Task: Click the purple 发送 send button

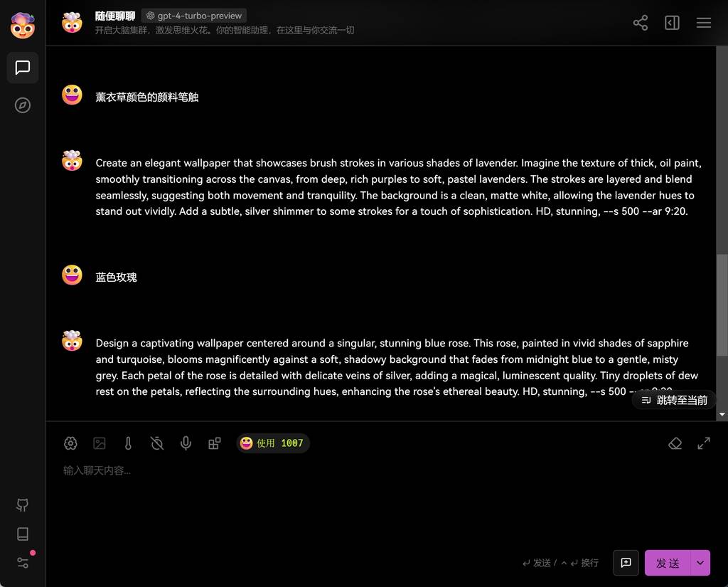Action: click(668, 563)
